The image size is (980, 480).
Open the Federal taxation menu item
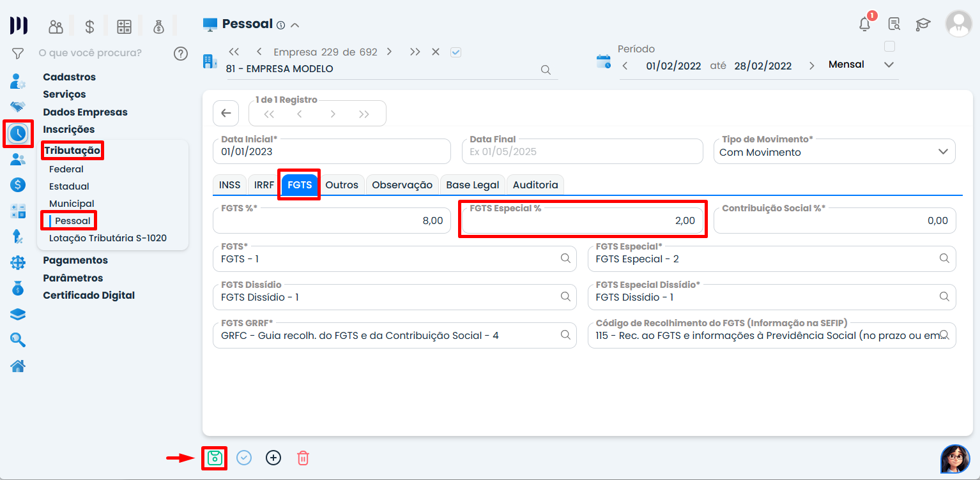tap(66, 169)
